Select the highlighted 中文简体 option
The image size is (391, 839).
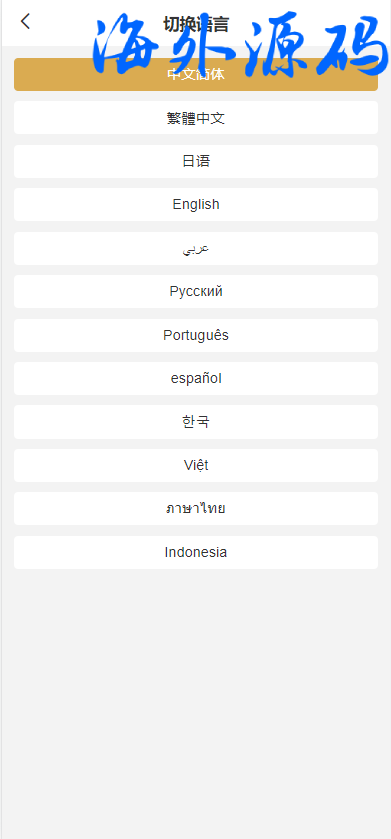[x=196, y=74]
